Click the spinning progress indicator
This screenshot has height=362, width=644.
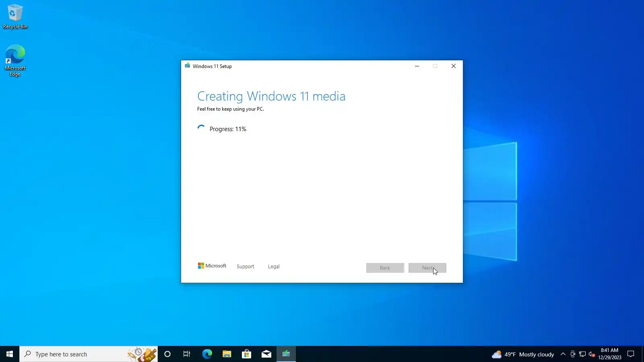point(201,129)
